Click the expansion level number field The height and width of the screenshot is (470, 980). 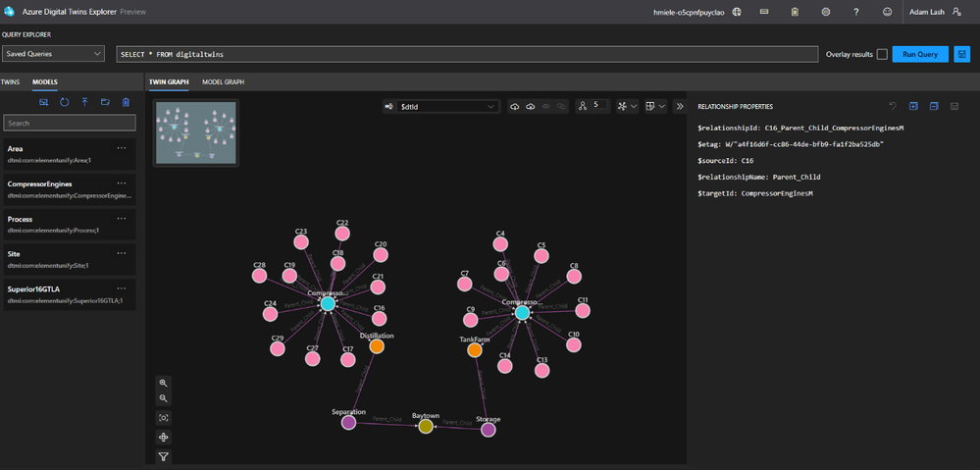pyautogui.click(x=599, y=106)
